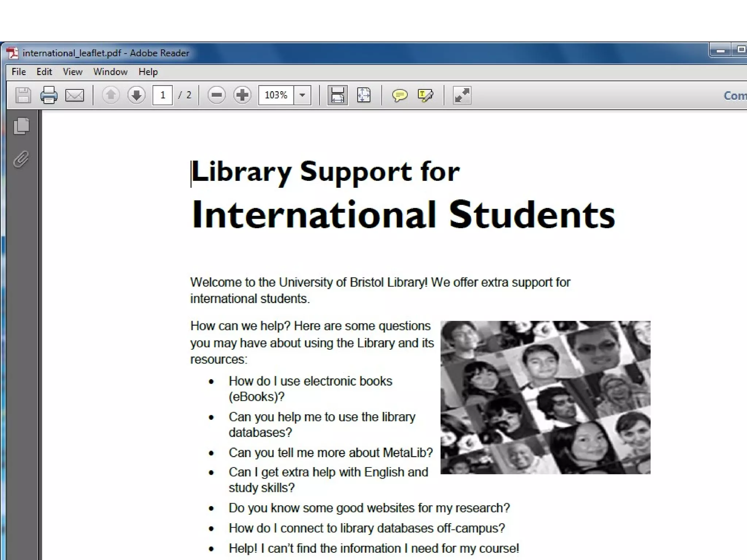Open the attachments paperclip panel
The image size is (747, 560).
22,159
